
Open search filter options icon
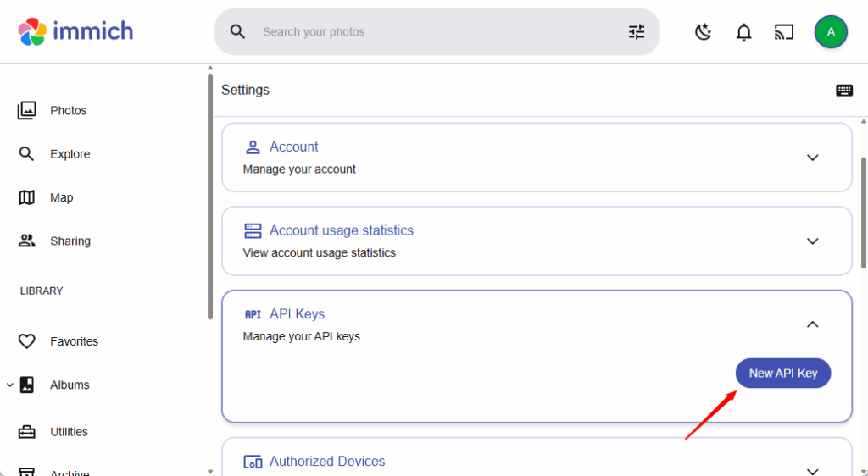(637, 32)
